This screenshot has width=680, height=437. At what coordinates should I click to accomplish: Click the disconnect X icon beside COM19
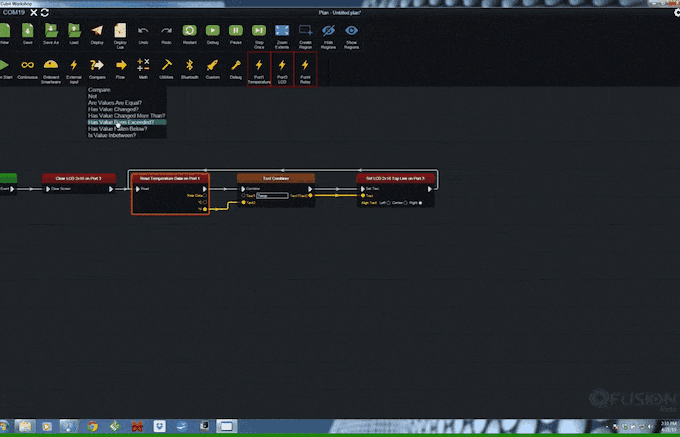click(x=33, y=13)
